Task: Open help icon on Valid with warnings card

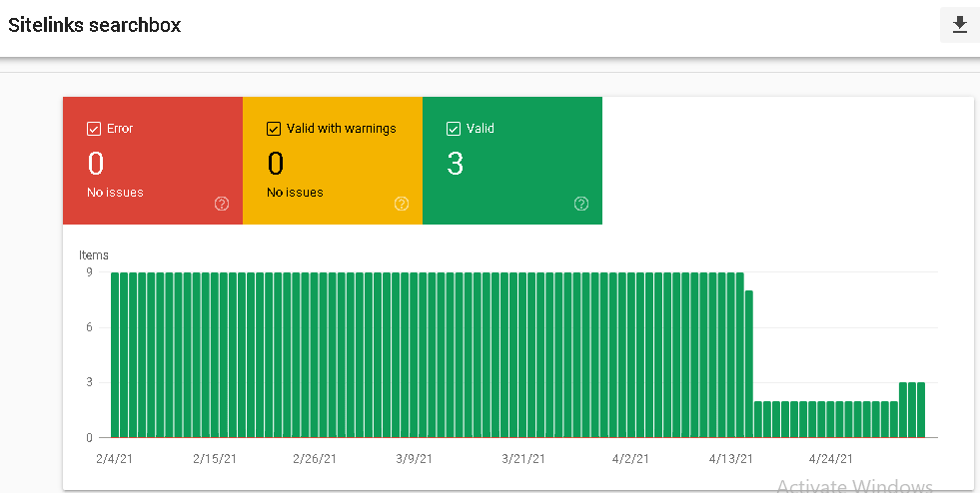Action: [402, 204]
